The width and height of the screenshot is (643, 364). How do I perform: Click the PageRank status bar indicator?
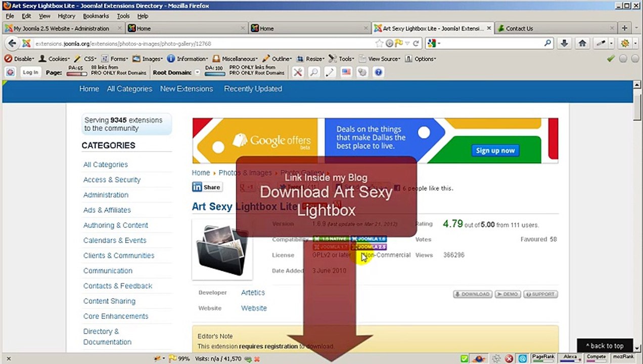543,358
